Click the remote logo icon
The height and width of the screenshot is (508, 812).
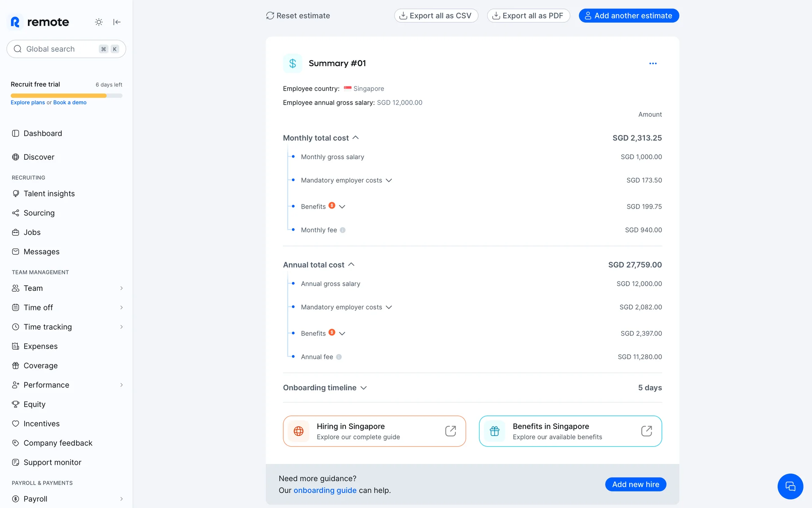point(15,22)
